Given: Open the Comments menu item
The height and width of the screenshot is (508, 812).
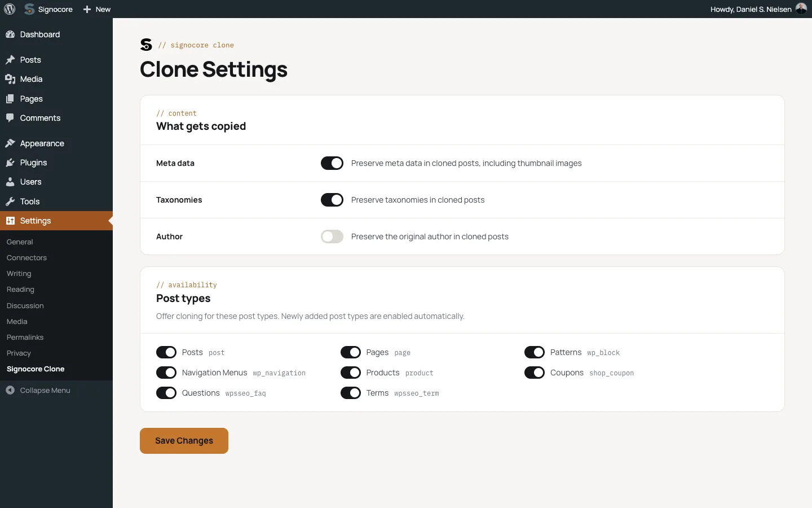Looking at the screenshot, I should [56, 118].
